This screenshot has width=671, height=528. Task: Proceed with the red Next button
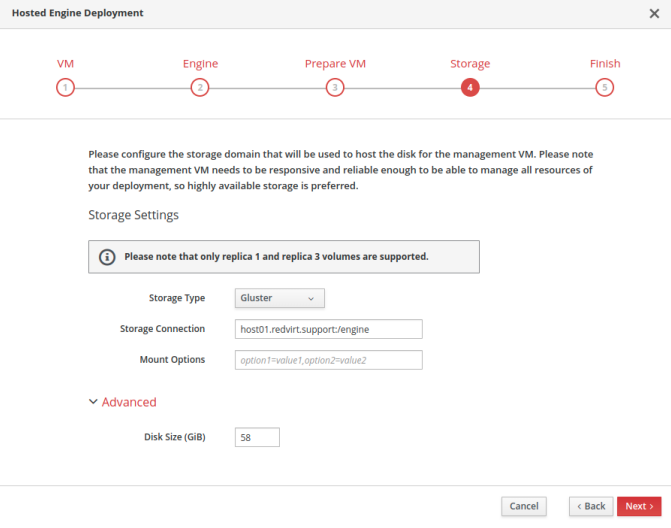point(639,506)
